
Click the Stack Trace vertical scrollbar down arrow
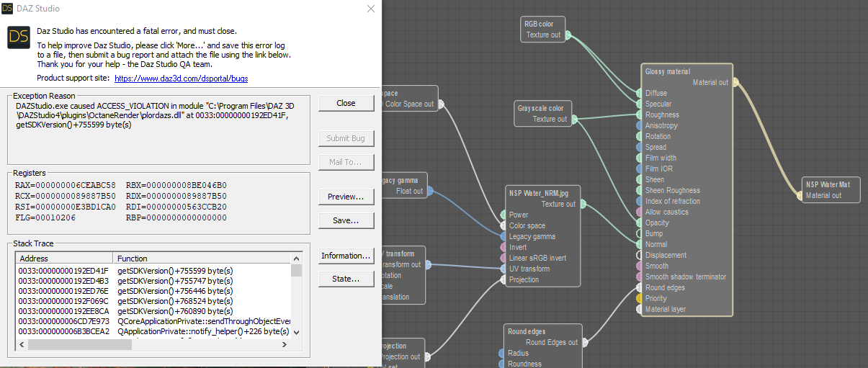point(296,333)
